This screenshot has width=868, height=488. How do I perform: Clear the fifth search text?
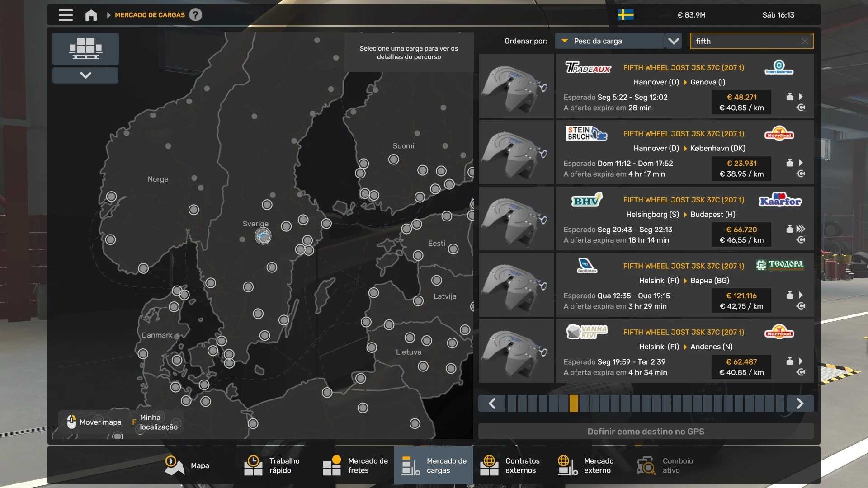805,41
